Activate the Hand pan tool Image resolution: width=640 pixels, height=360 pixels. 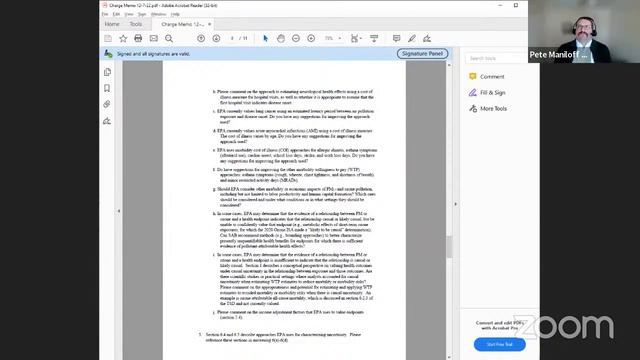[x=280, y=38]
